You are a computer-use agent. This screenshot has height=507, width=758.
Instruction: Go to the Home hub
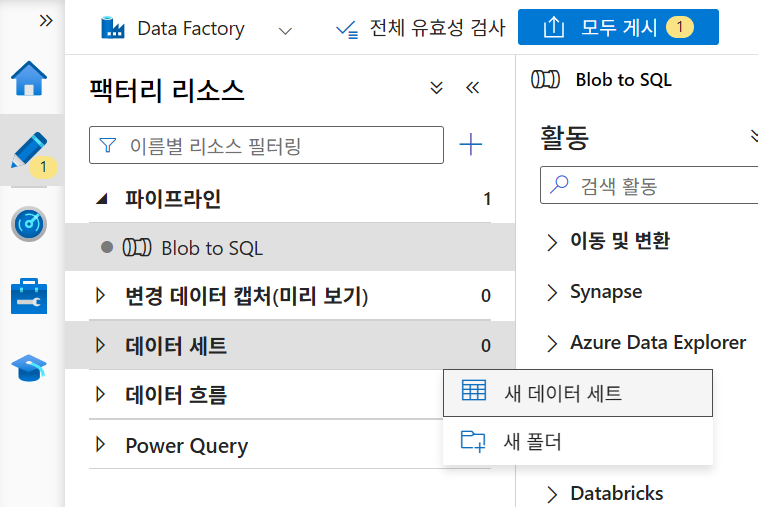pos(29,78)
